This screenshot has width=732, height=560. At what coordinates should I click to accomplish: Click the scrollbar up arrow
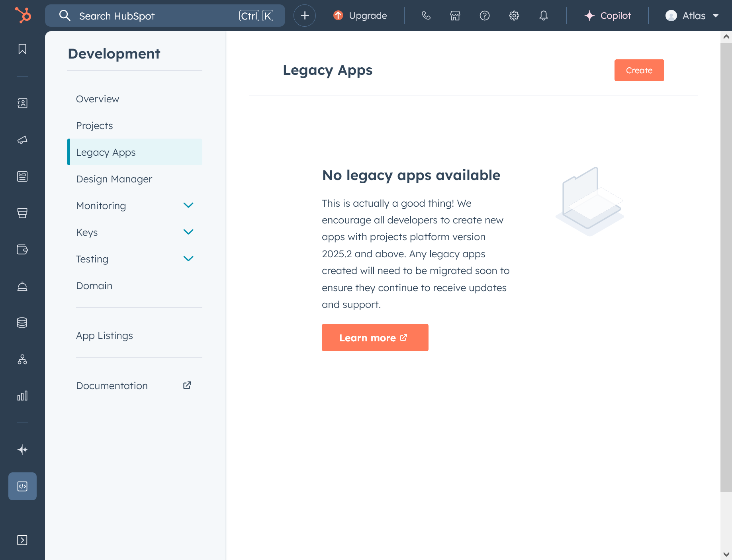click(726, 37)
